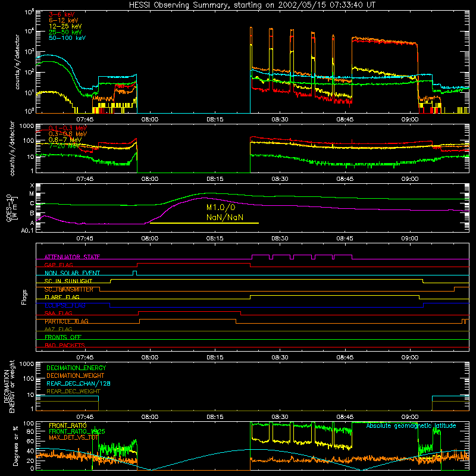Click the '09:00' tick under the top panel
The image size is (476, 476).
point(410,120)
